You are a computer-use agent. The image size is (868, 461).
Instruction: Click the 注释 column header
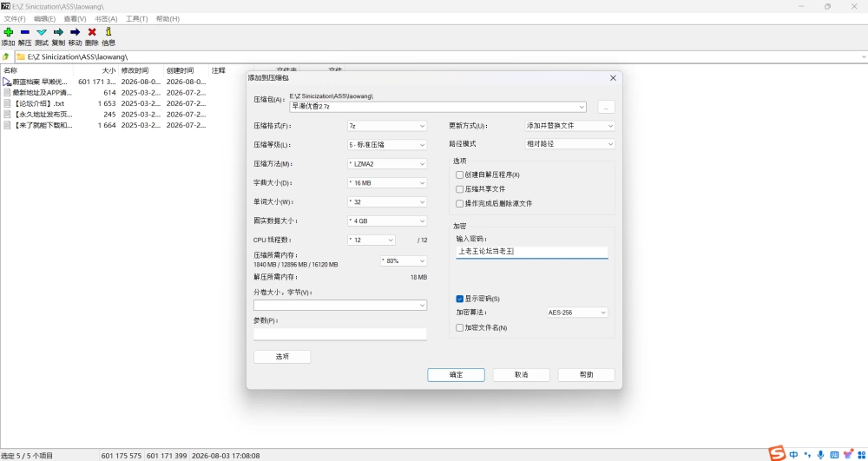[x=218, y=71]
